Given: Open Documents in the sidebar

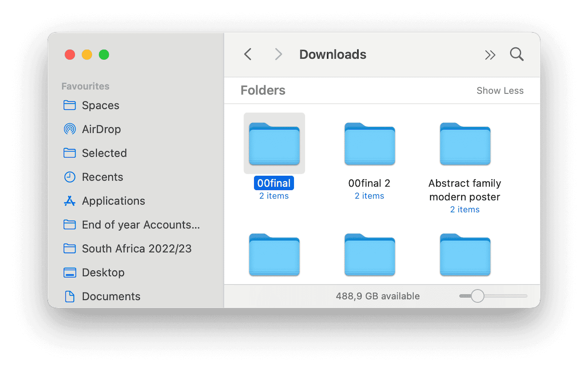Looking at the screenshot, I should click(111, 296).
